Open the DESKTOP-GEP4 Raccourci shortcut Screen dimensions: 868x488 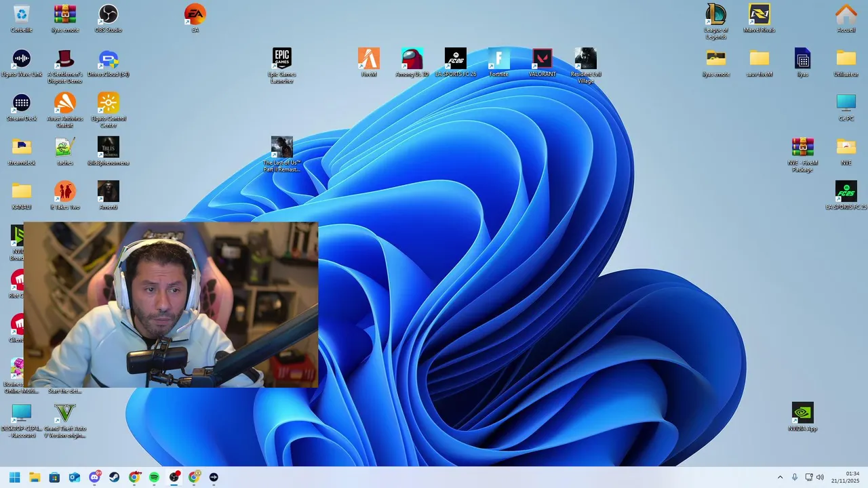(22, 413)
